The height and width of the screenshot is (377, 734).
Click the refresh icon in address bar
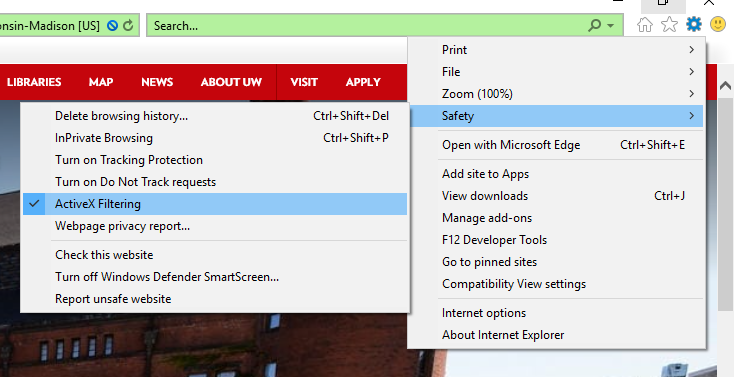coord(128,26)
